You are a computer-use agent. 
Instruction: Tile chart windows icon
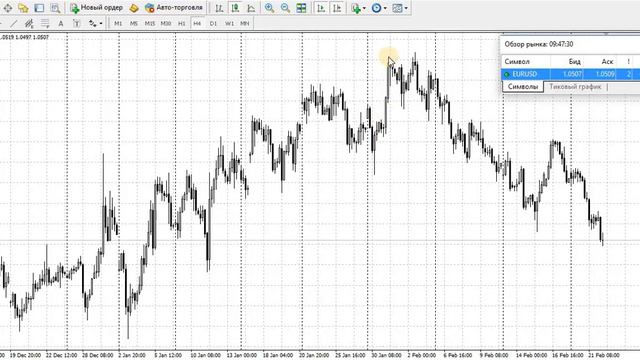tap(301, 8)
